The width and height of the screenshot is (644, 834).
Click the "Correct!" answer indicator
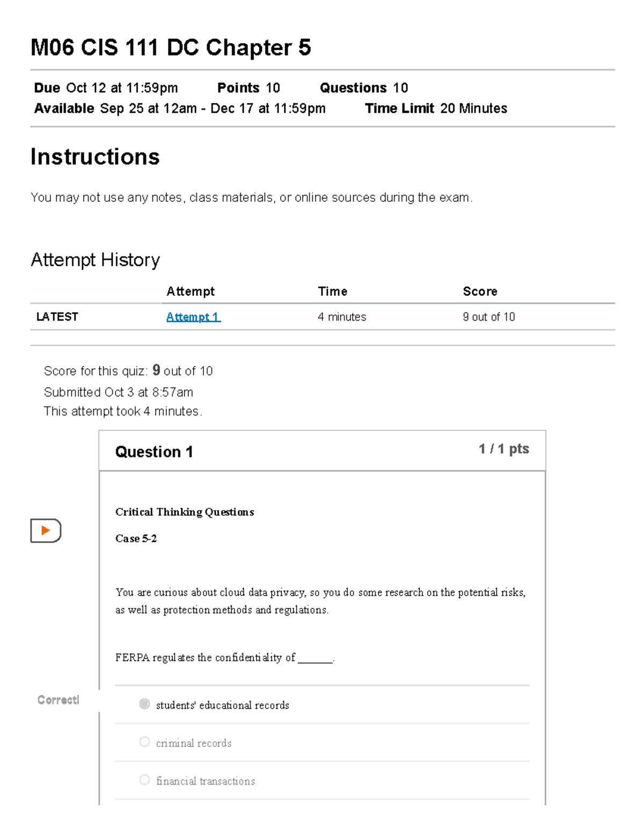tap(58, 700)
